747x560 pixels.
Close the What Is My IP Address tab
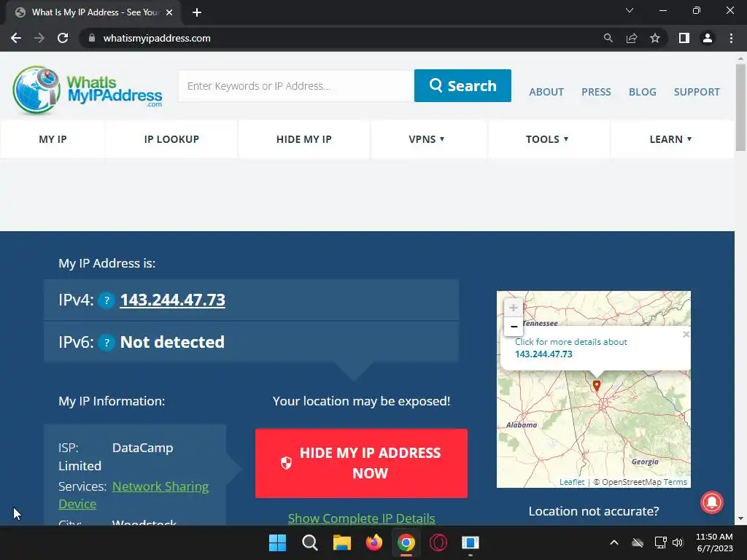click(169, 12)
